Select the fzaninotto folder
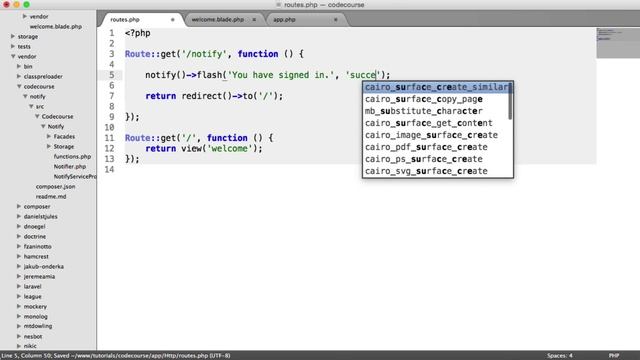 point(38,247)
